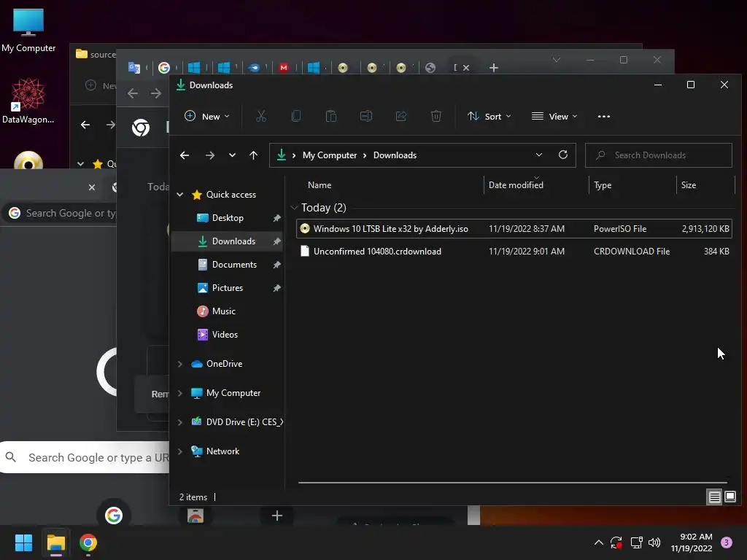Screen dimensions: 747x560
Task: Open DataWagon desktop shortcut
Action: pyautogui.click(x=28, y=101)
